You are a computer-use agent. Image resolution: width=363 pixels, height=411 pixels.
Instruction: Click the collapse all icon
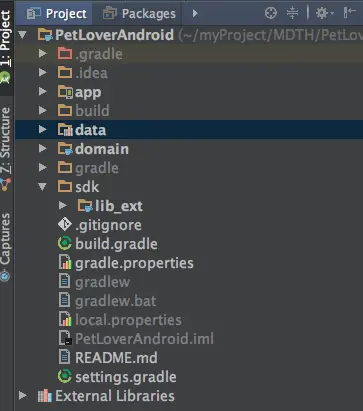click(292, 13)
